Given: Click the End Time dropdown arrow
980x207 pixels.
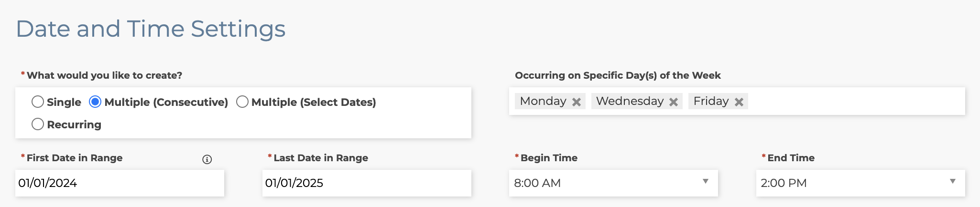Looking at the screenshot, I should coord(952,182).
